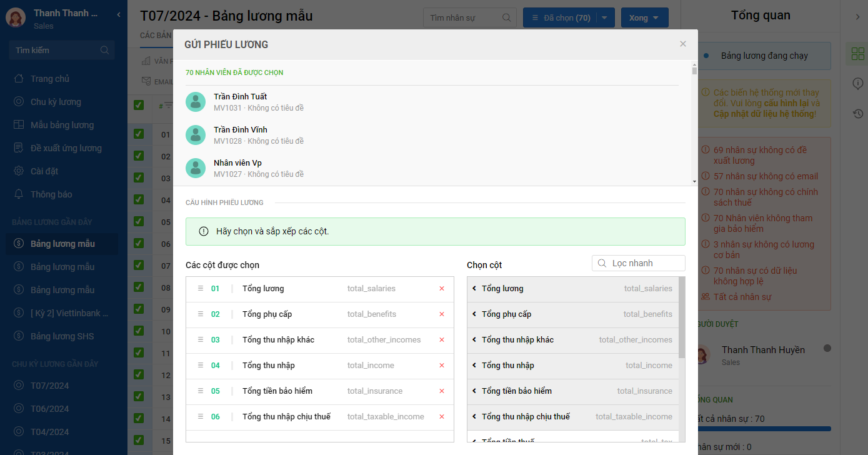
Task: Grab drag handle of row 02 Tổng phụ cấp
Action: coord(201,314)
